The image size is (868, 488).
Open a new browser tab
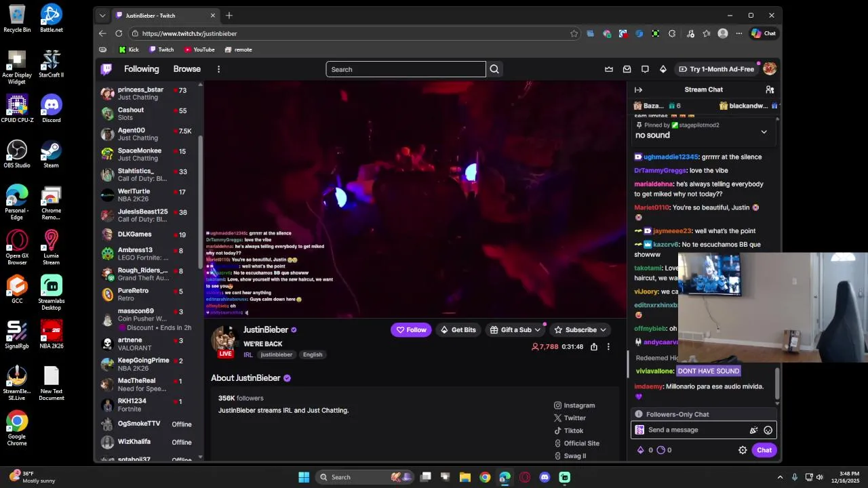click(229, 16)
